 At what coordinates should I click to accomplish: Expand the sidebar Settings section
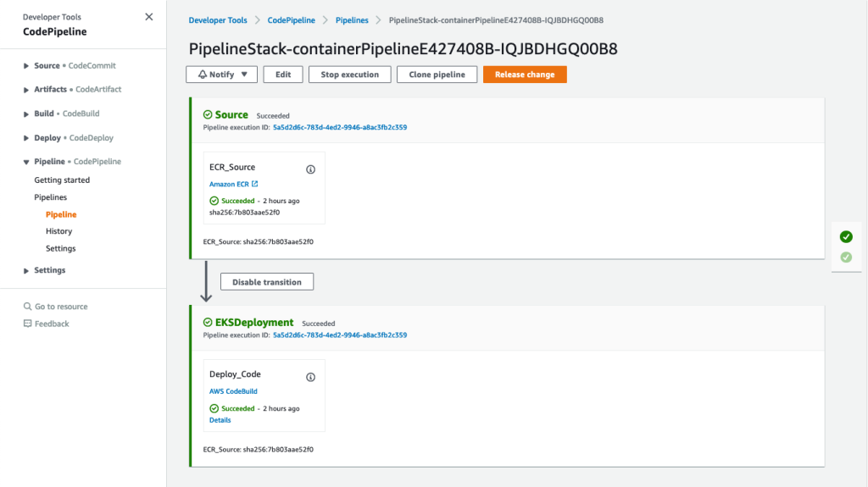click(x=26, y=271)
